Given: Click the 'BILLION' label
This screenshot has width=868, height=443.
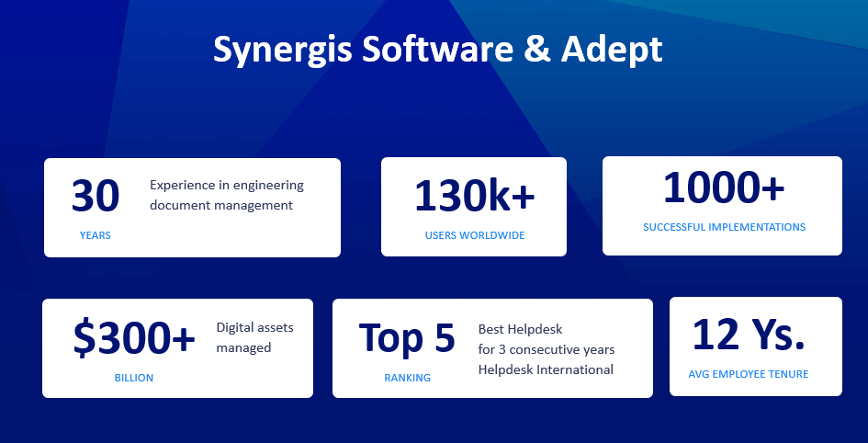Looking at the screenshot, I should click(134, 379).
